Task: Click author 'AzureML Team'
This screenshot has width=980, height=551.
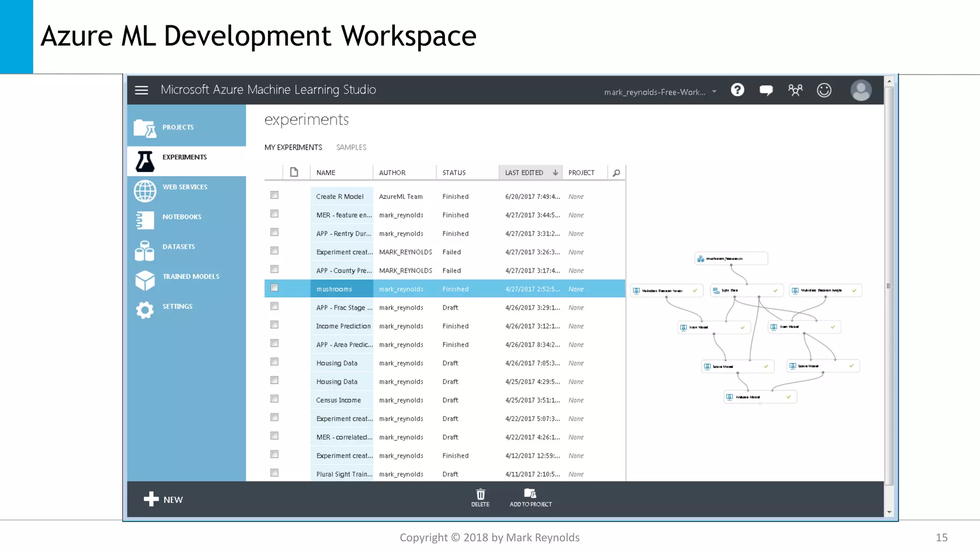Action: click(x=401, y=197)
